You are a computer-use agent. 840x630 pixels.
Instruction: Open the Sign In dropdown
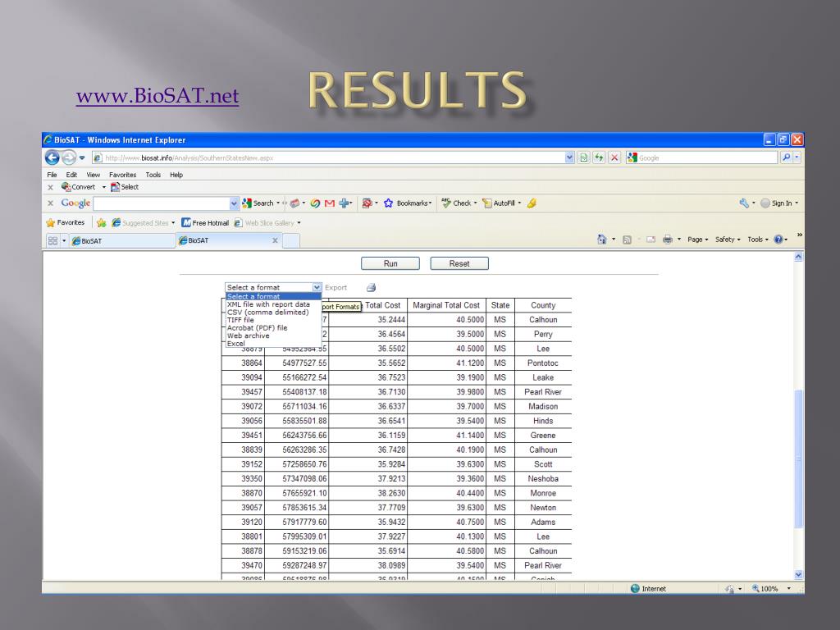tap(796, 203)
